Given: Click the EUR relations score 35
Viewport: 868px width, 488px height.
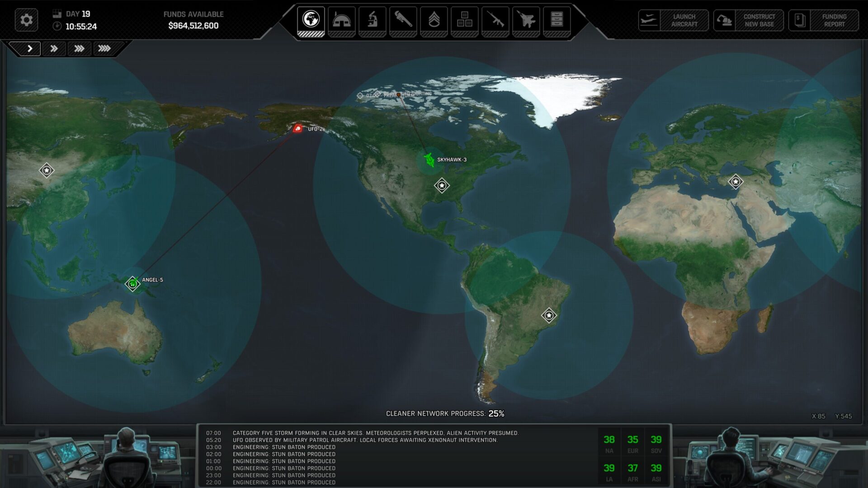Looking at the screenshot, I should pos(632,440).
